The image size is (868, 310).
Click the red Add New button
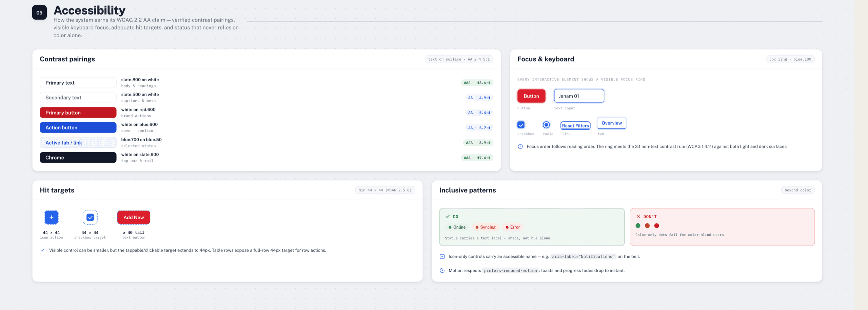pos(134,217)
